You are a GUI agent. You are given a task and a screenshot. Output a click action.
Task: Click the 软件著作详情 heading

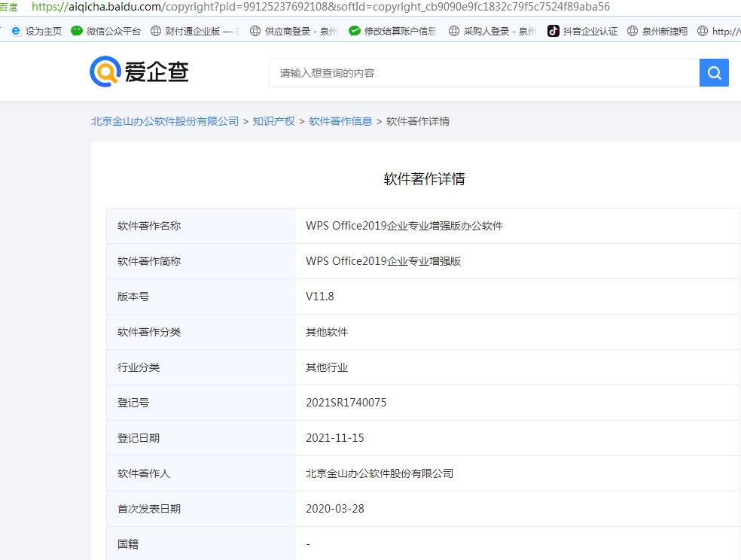[x=424, y=179]
